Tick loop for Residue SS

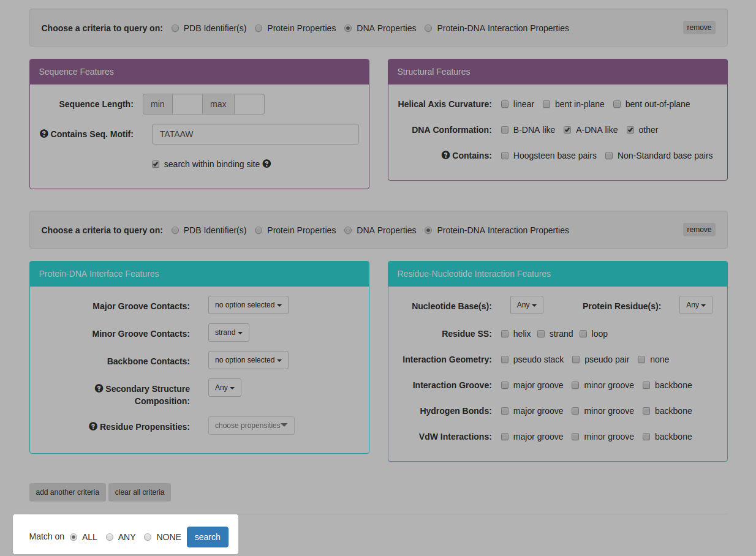pyautogui.click(x=583, y=334)
